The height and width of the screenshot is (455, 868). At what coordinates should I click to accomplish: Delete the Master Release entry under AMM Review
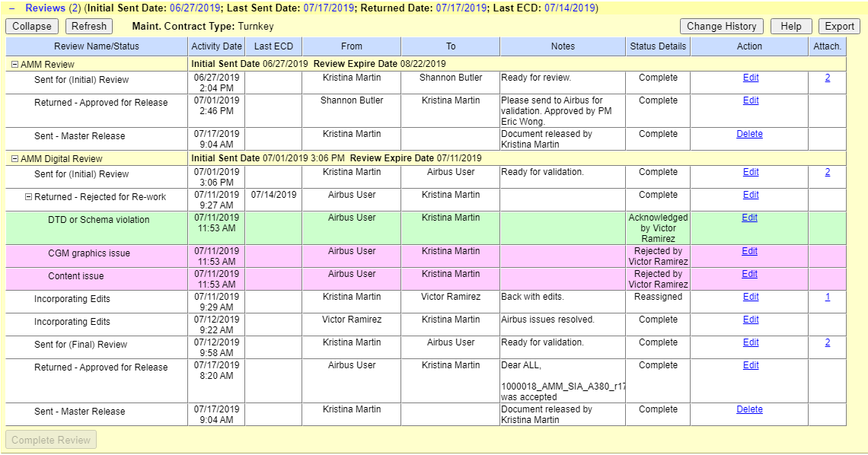point(749,135)
